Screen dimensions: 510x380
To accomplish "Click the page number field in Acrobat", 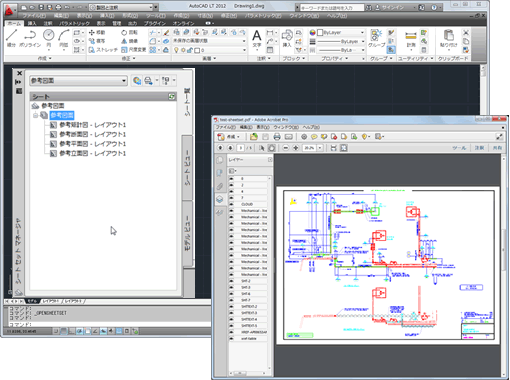I will [241, 148].
